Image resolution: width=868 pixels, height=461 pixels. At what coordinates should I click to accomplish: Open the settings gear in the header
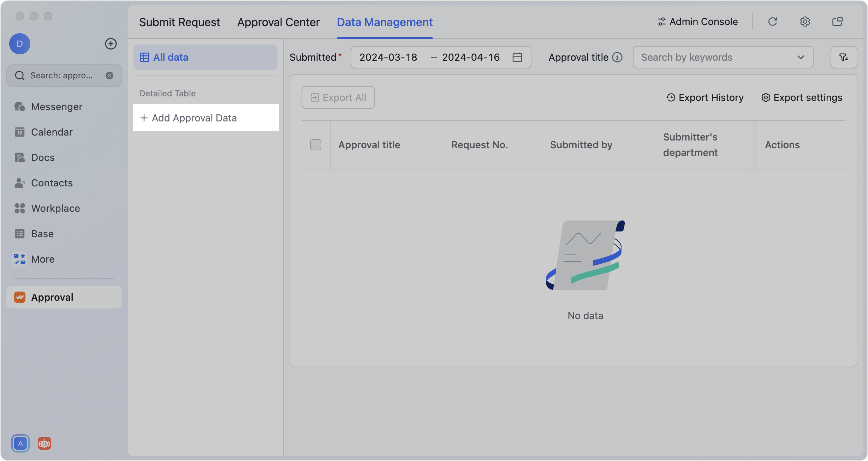click(805, 22)
